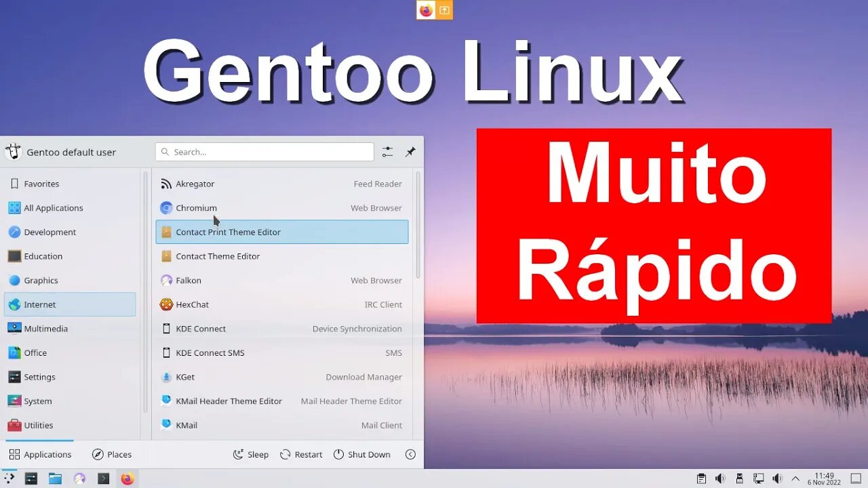The image size is (868, 488).
Task: Expand hidden system tray icons
Action: tap(795, 479)
